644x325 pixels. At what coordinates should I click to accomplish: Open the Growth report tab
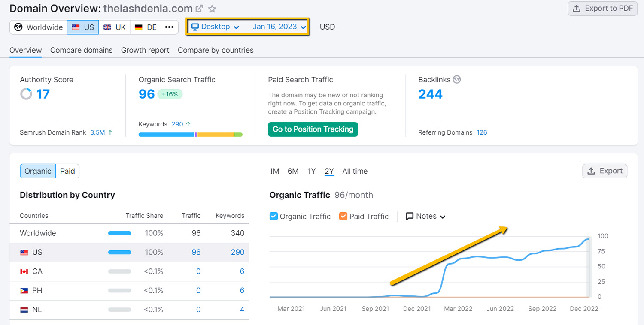click(x=145, y=50)
